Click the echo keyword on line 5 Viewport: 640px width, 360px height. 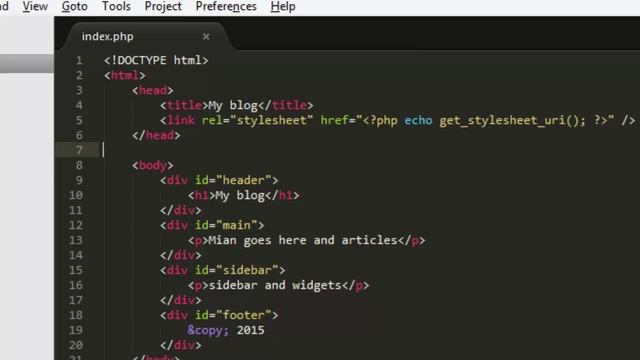[x=418, y=120]
